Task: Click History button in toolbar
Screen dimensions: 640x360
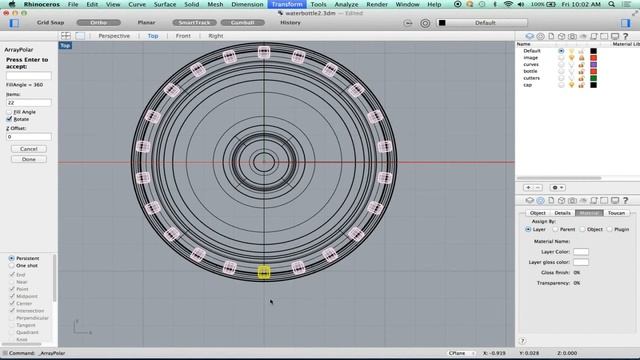Action: point(290,23)
